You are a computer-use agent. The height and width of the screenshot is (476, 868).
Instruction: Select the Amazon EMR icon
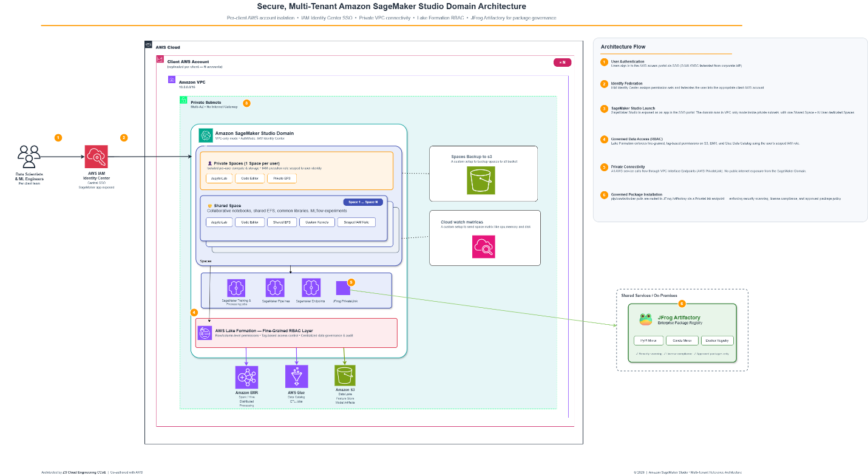tap(246, 377)
